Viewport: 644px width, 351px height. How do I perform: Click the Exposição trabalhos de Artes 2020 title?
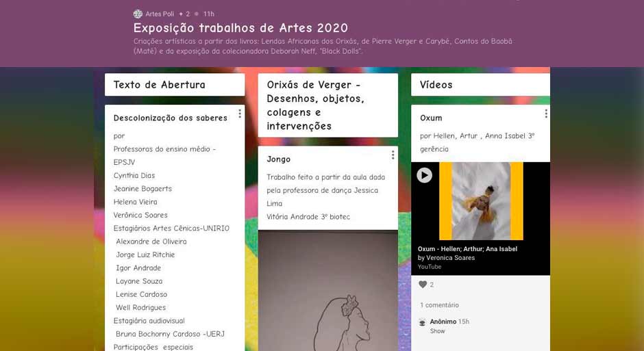(x=240, y=28)
